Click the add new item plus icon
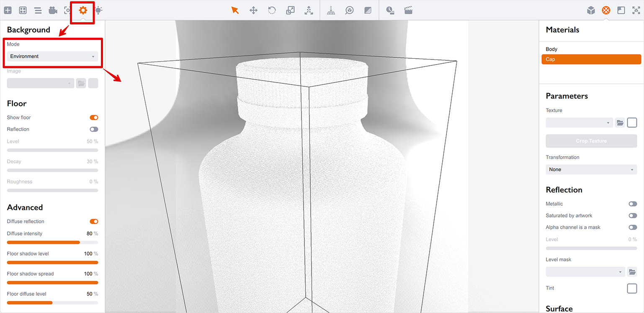Image resolution: width=644 pixels, height=313 pixels. tap(8, 10)
